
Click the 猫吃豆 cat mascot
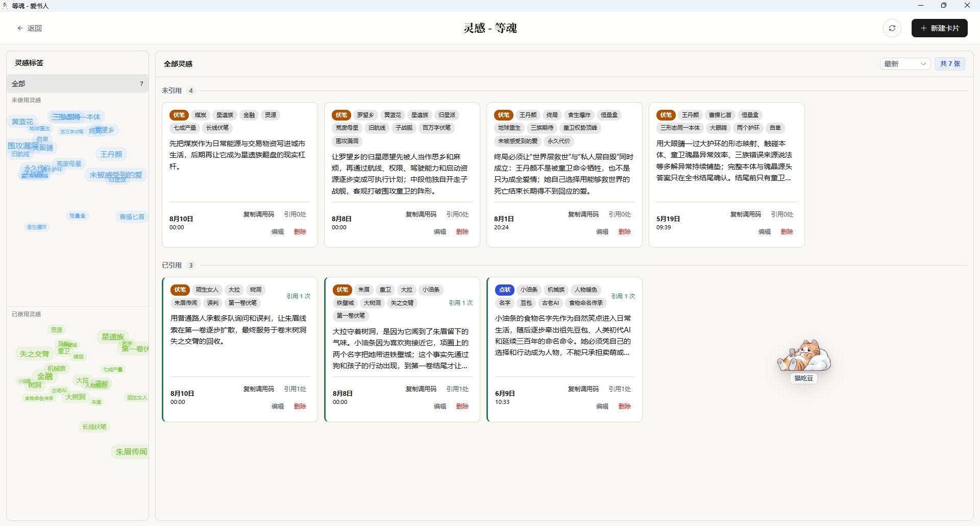coord(804,355)
